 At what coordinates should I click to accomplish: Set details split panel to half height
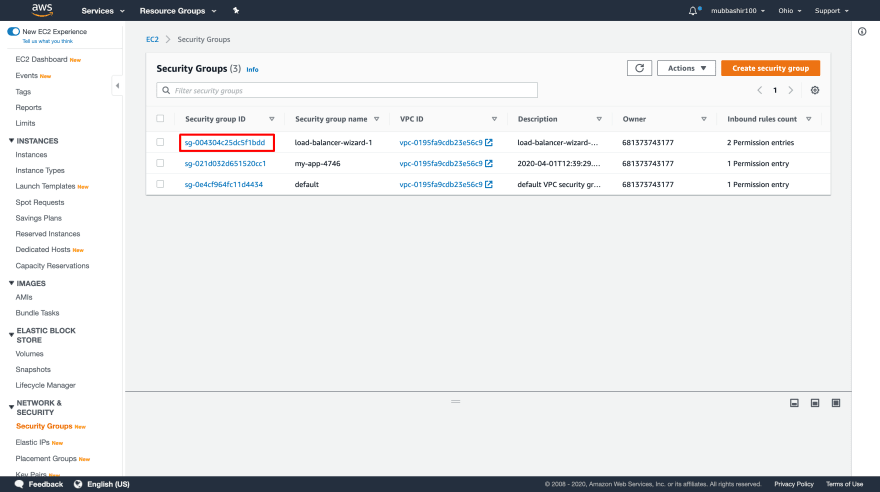tap(815, 403)
